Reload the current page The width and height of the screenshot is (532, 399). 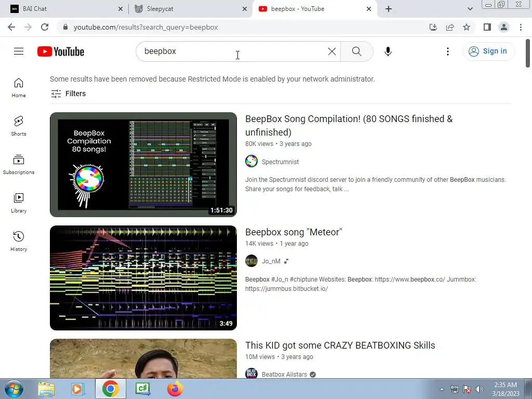45,27
